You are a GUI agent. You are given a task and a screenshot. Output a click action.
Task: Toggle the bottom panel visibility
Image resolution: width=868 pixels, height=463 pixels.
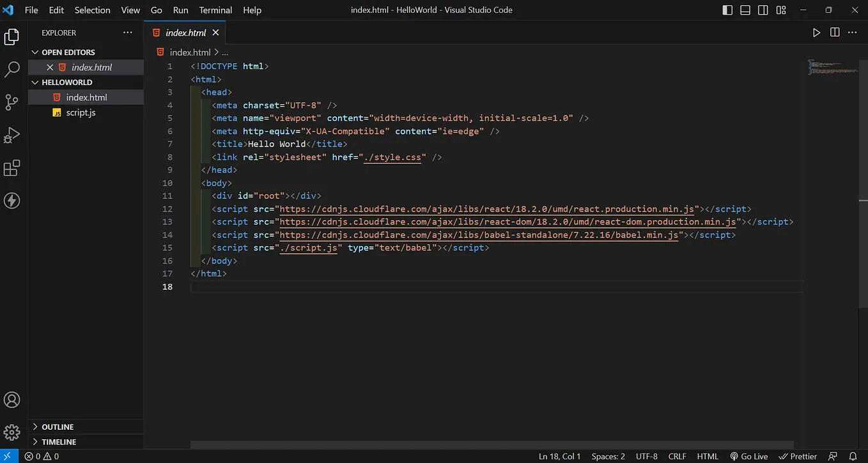click(745, 10)
